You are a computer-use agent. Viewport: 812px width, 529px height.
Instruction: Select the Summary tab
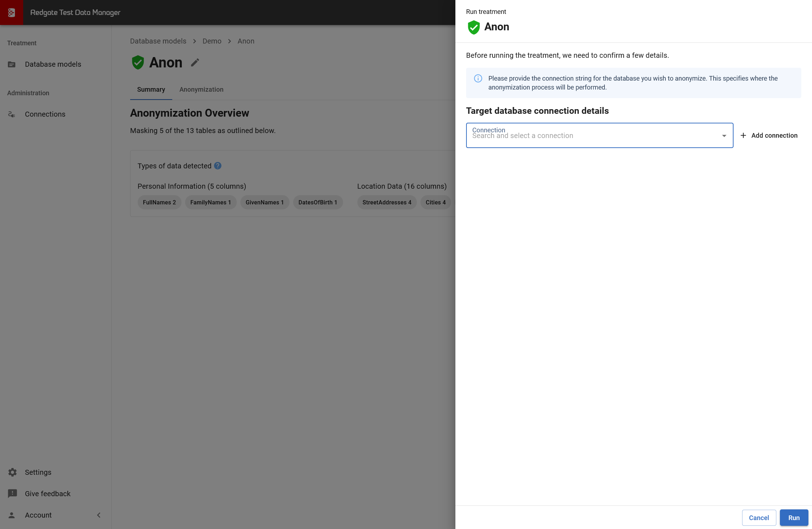point(151,90)
